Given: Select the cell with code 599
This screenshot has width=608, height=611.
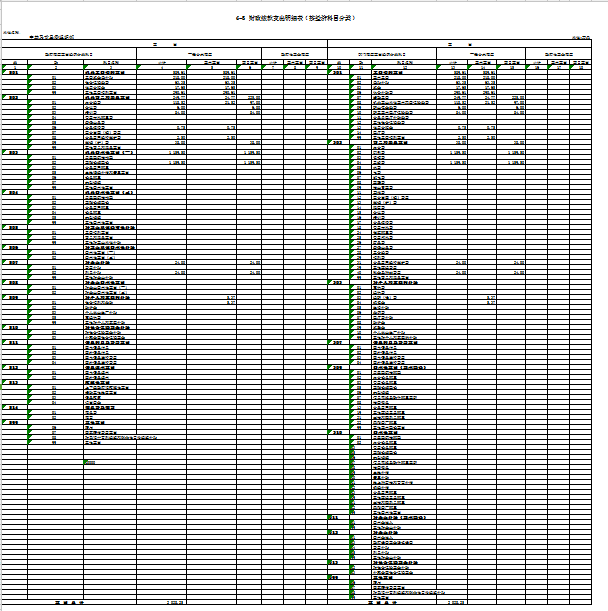Looking at the screenshot, I should pyautogui.click(x=14, y=422).
